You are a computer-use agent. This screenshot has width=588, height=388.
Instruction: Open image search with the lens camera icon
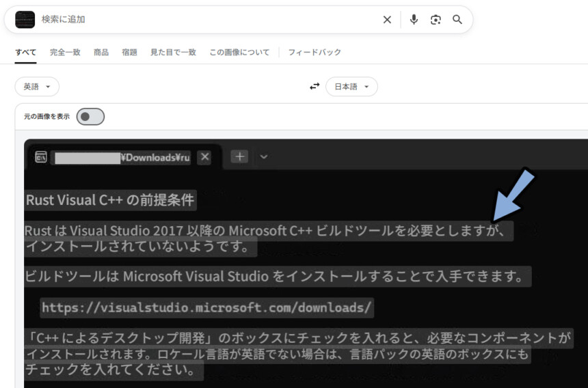[436, 20]
